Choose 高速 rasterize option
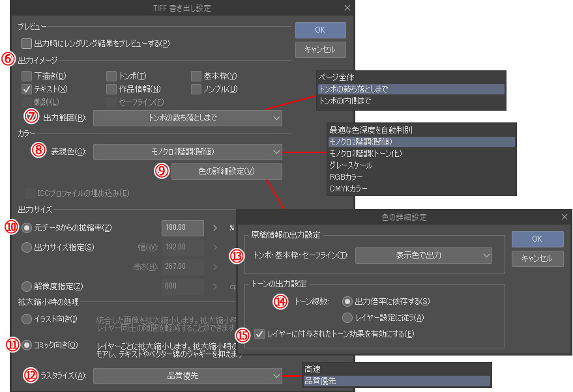 [396, 369]
